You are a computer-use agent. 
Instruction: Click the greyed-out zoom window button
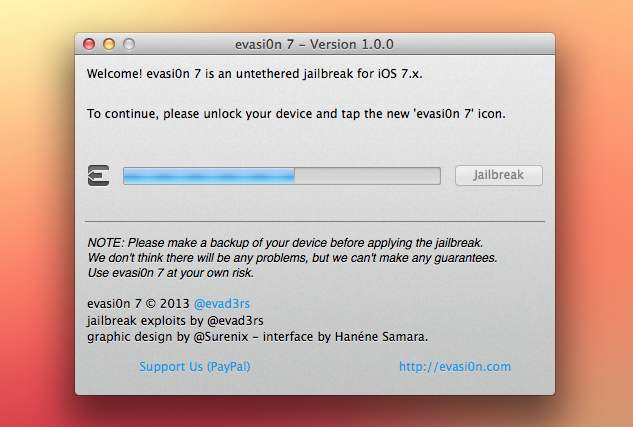coord(129,44)
